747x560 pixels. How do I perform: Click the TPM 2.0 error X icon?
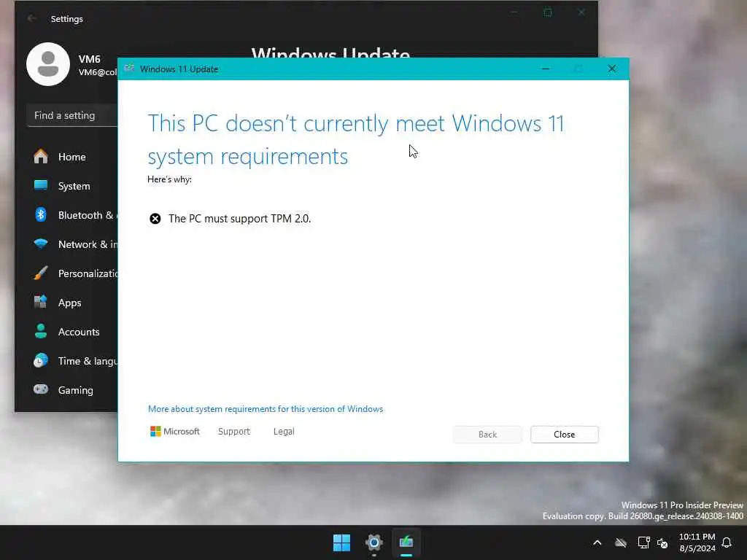[155, 219]
